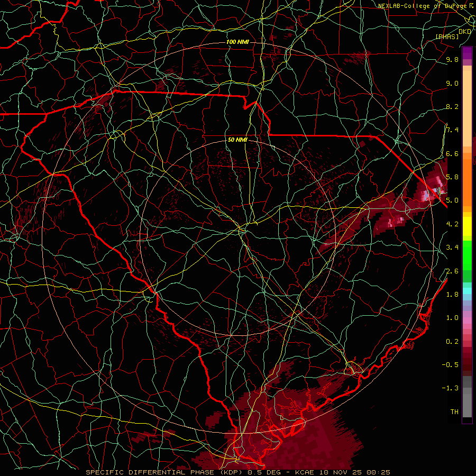Click the purple top segment of the color bar
Image resolution: width=476 pixels, height=476 pixels.
tap(467, 53)
